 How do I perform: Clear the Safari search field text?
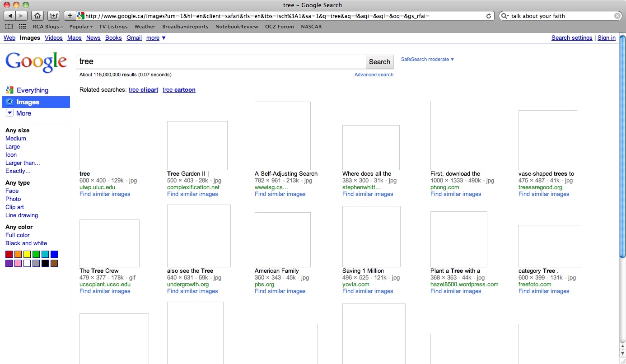617,16
